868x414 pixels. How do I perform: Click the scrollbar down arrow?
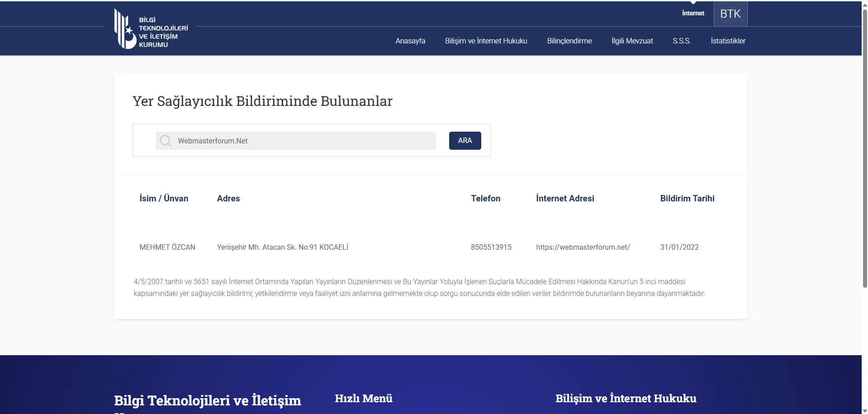(x=864, y=410)
